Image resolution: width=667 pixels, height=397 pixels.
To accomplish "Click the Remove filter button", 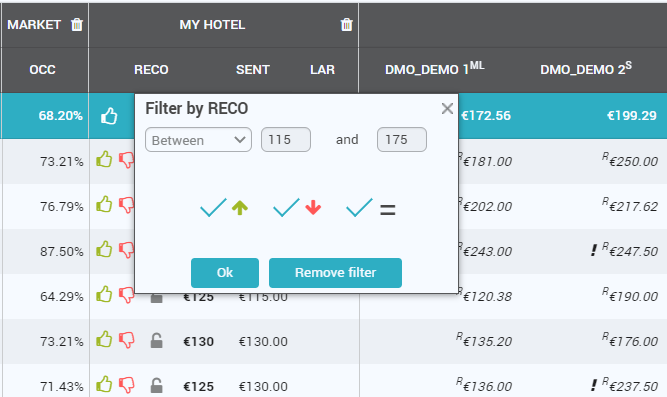I will (335, 273).
